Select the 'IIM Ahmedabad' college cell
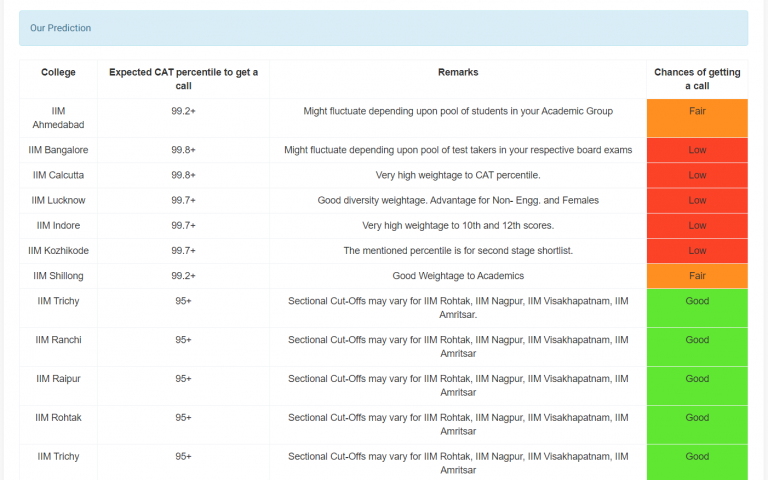This screenshot has width=768, height=480. [x=58, y=118]
